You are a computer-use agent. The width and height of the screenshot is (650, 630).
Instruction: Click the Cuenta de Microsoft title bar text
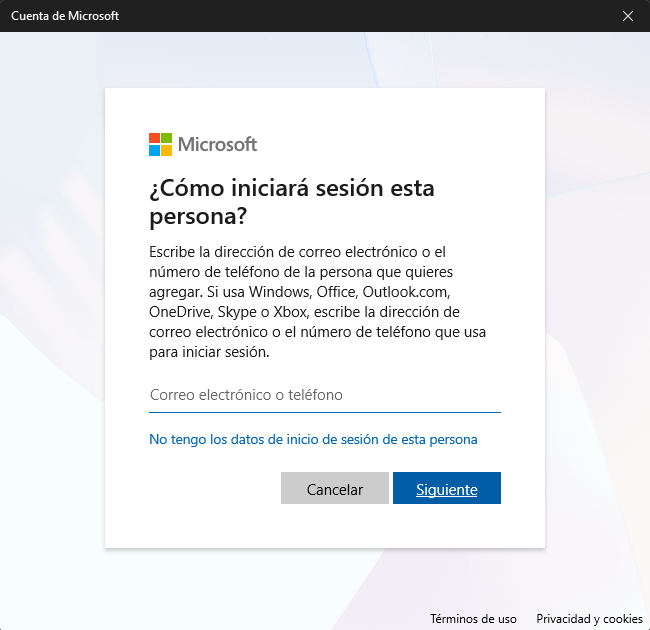[65, 16]
